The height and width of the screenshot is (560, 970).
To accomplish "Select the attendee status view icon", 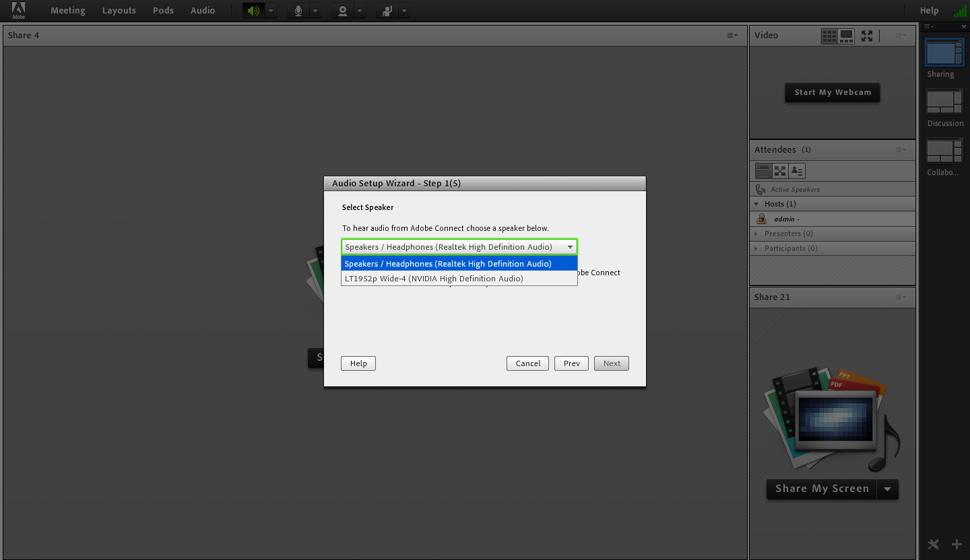I will (x=797, y=171).
